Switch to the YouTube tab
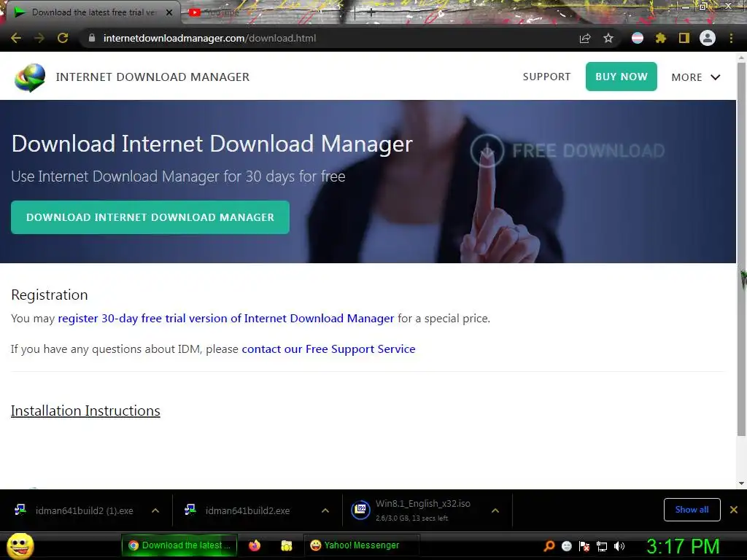 214,13
